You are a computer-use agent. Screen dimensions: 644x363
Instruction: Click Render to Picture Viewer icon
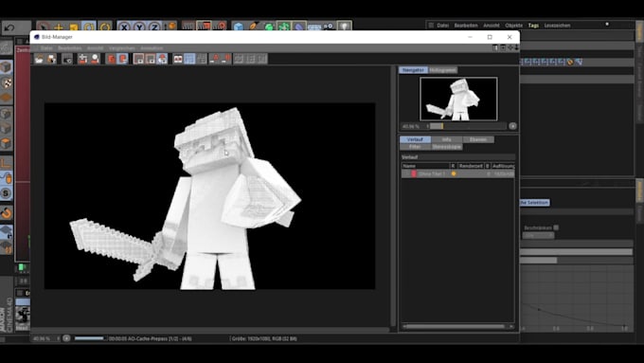point(204,27)
